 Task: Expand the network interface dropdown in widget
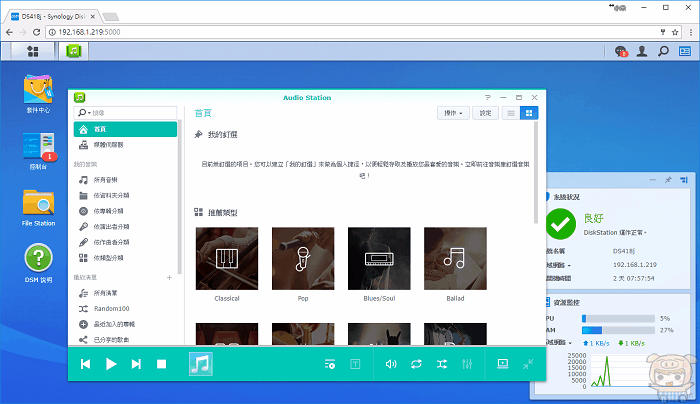click(x=569, y=266)
